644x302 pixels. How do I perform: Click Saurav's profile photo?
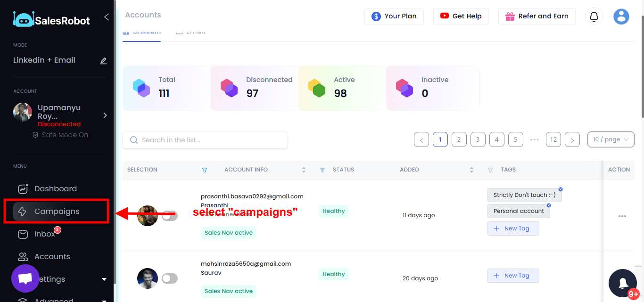(148, 278)
